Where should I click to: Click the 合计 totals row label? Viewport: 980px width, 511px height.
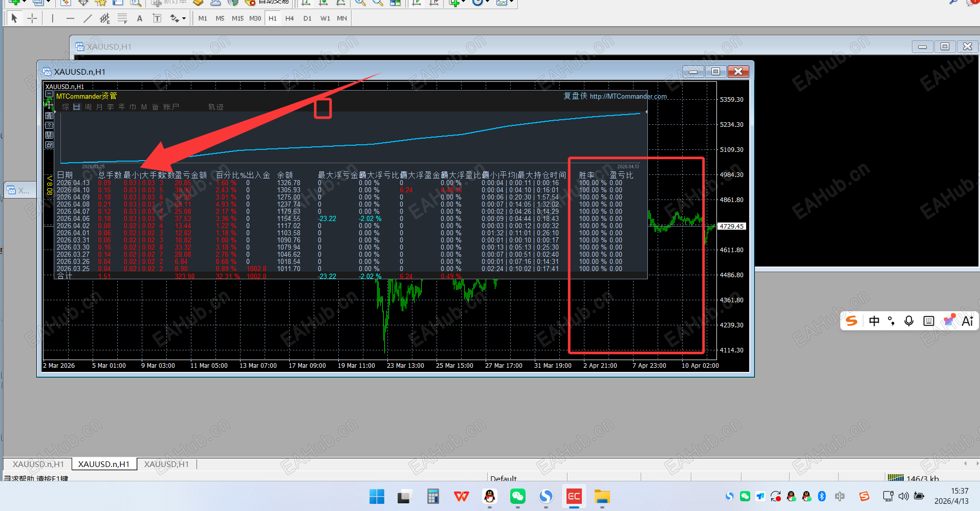pos(64,276)
